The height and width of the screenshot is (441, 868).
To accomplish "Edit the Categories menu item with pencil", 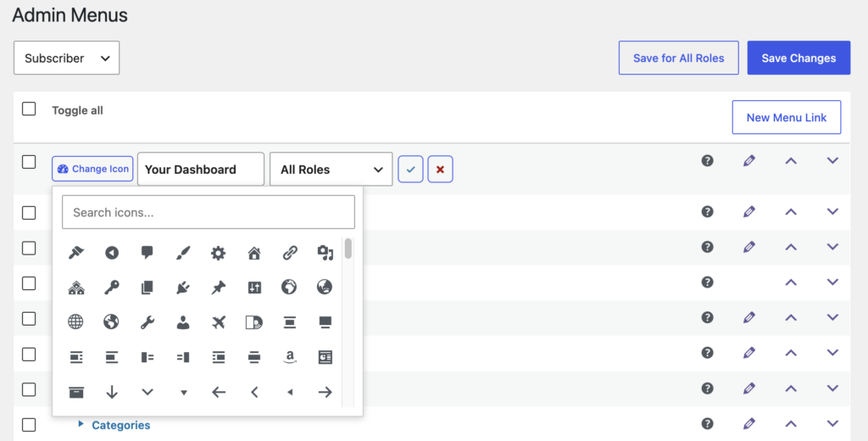I will (x=749, y=424).
